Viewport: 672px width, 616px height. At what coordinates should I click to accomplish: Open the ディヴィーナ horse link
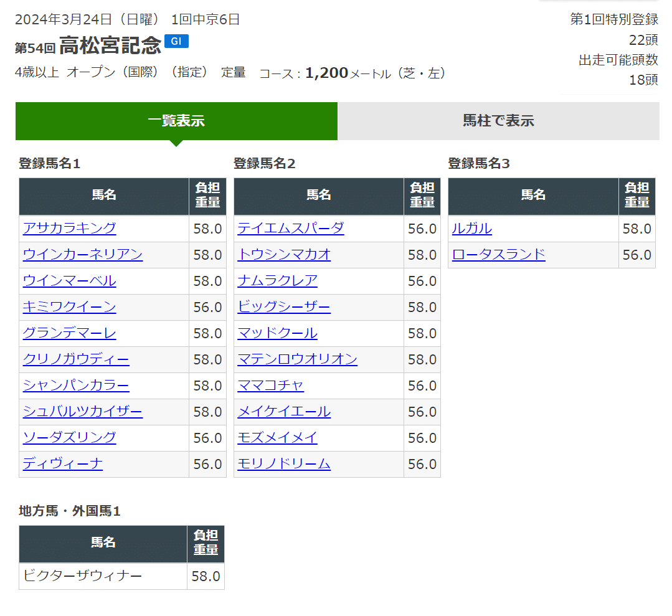point(62,464)
